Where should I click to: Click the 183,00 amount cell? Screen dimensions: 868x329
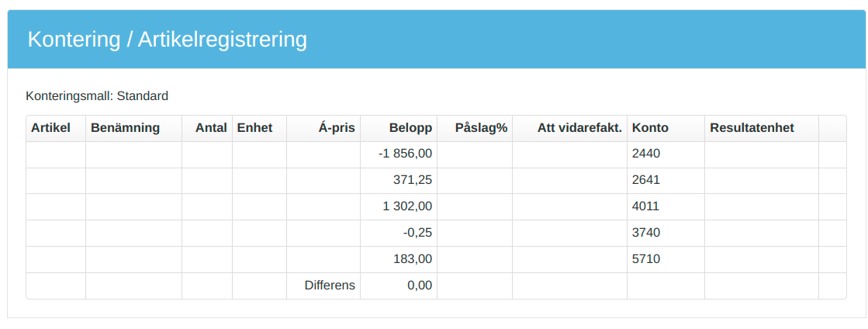(x=413, y=259)
